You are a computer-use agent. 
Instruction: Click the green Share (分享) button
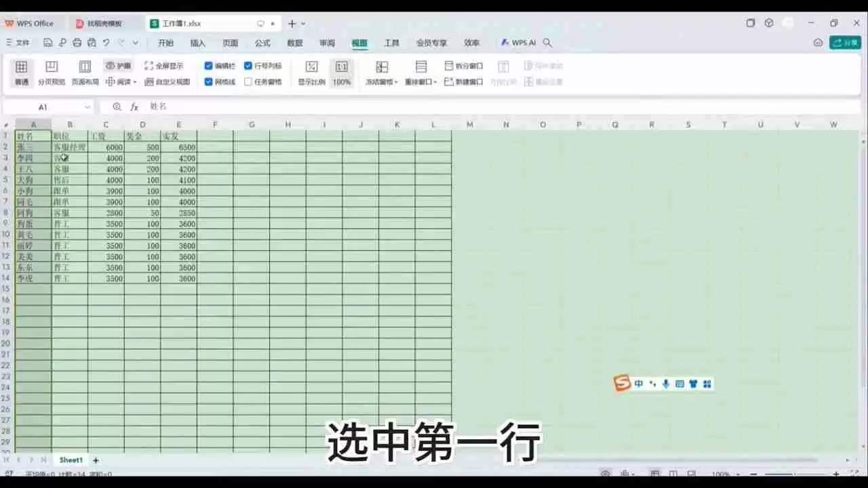[846, 42]
